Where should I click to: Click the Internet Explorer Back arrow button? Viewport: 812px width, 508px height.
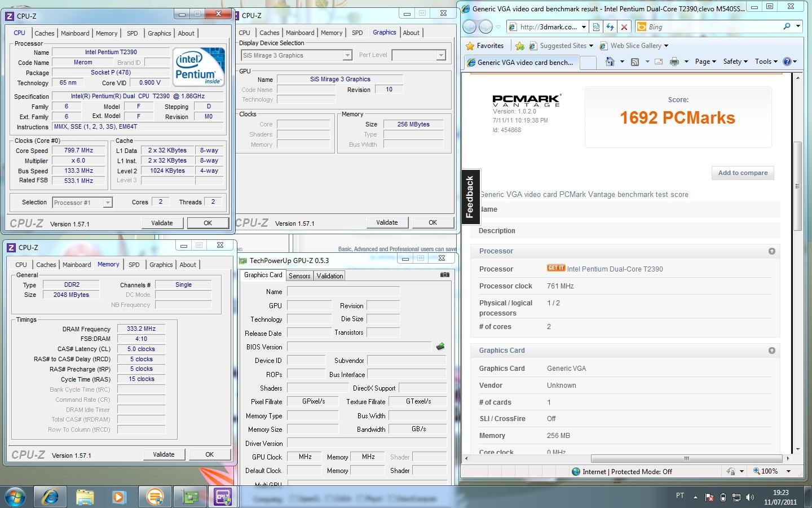(469, 27)
